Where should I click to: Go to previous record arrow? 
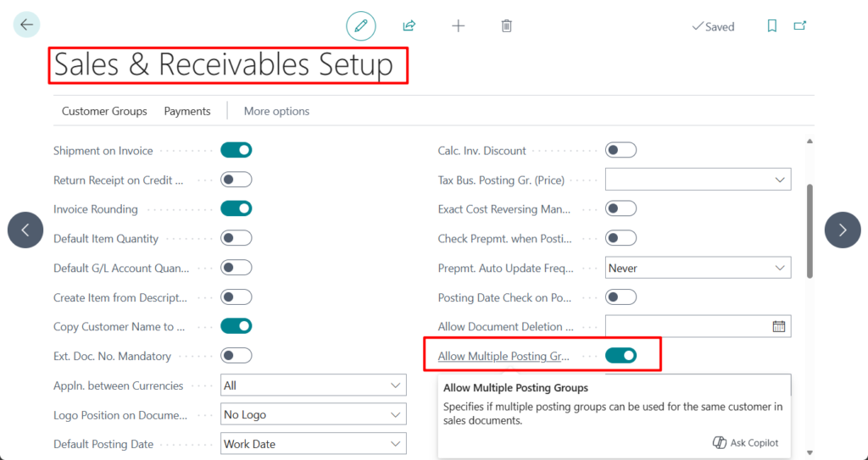(x=25, y=230)
